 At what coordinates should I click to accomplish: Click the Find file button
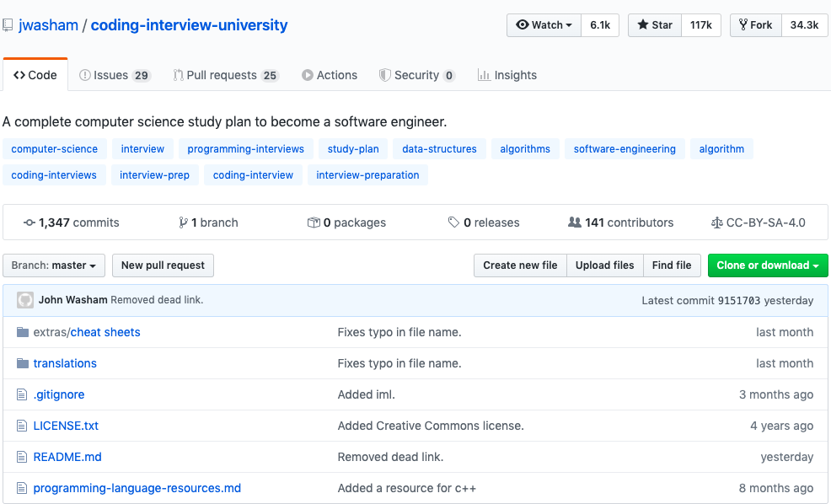pos(671,265)
